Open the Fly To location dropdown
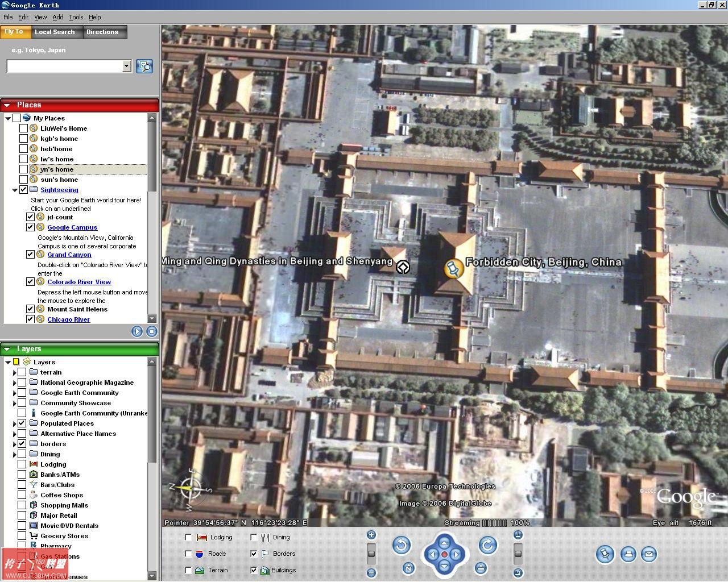Screen dimensions: 728x582 coord(126,66)
